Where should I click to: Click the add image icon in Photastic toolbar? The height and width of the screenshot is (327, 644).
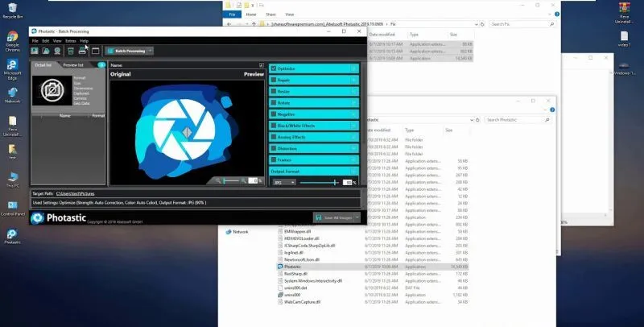point(35,51)
